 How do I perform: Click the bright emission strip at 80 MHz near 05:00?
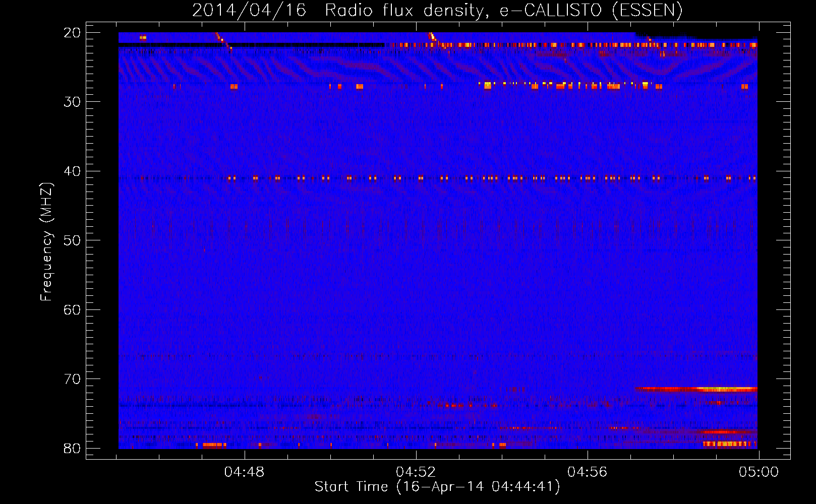[x=730, y=444]
